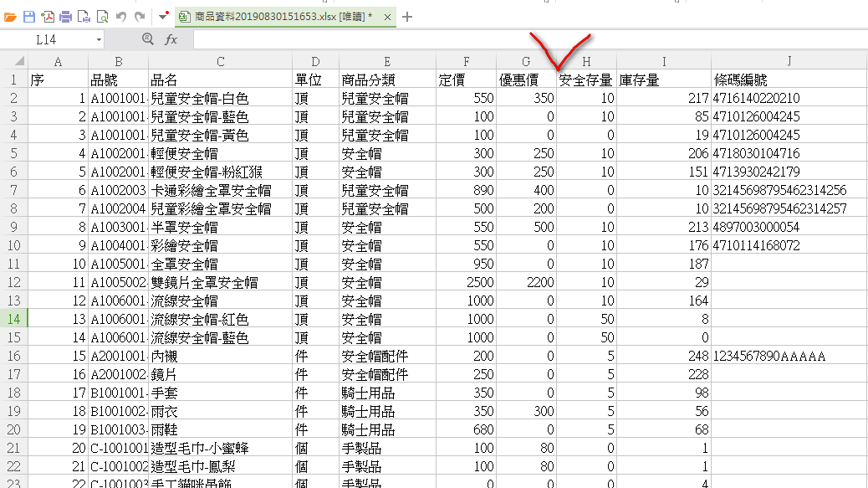
Task: Open the Insert Function fx dialog
Action: coord(171,39)
